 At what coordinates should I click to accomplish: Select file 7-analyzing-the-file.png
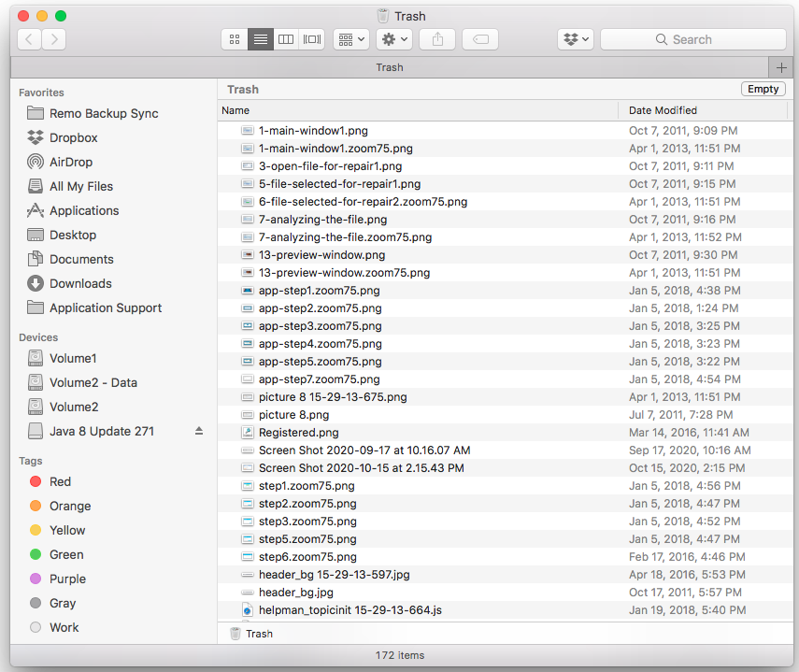[x=505, y=220]
